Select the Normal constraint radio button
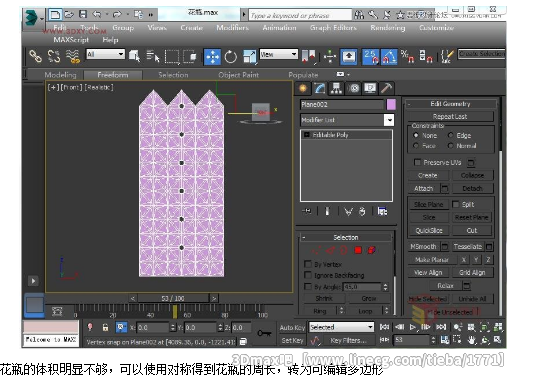 click(450, 146)
